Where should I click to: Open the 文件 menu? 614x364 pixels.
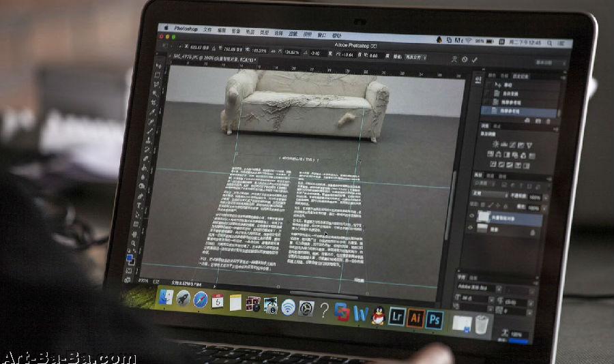click(207, 30)
